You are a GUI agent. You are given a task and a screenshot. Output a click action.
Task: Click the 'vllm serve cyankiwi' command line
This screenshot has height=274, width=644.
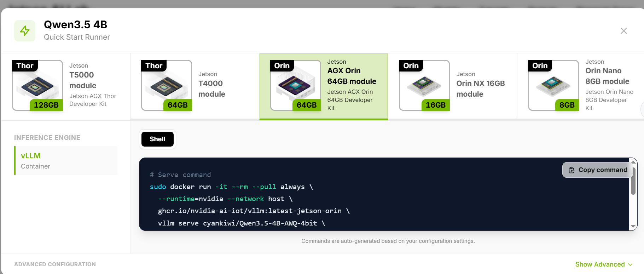click(242, 223)
